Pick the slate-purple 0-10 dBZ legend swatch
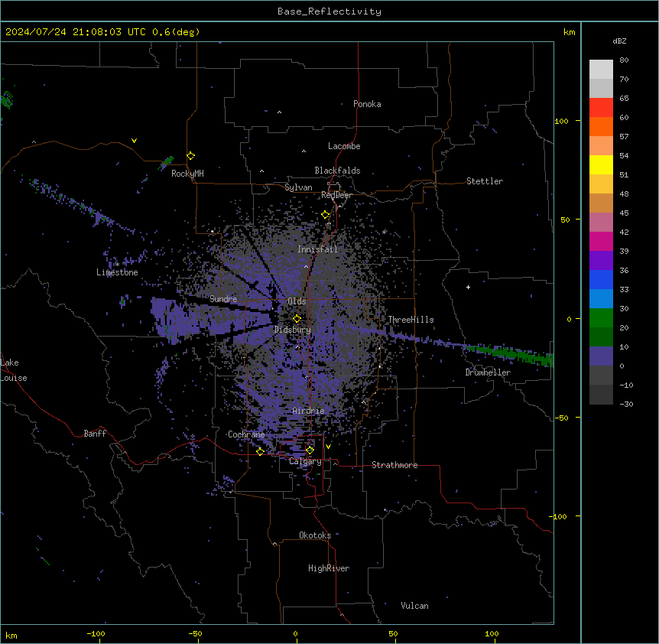The height and width of the screenshot is (644, 659). (x=601, y=356)
